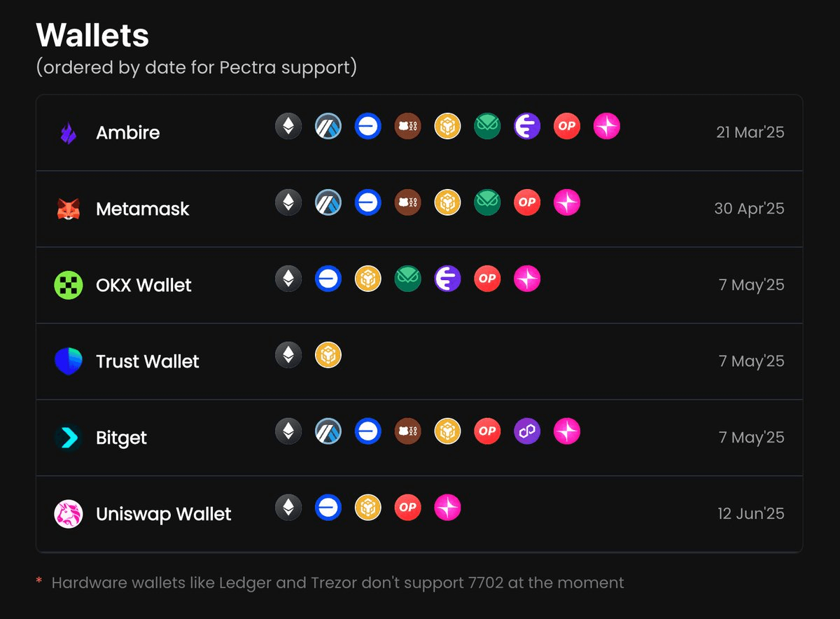Click the BNB icon in Trust Wallet row
Image resolution: width=840 pixels, height=619 pixels.
point(328,355)
